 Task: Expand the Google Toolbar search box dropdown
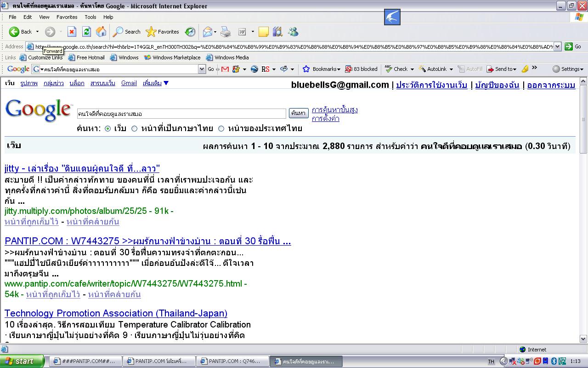tap(202, 69)
